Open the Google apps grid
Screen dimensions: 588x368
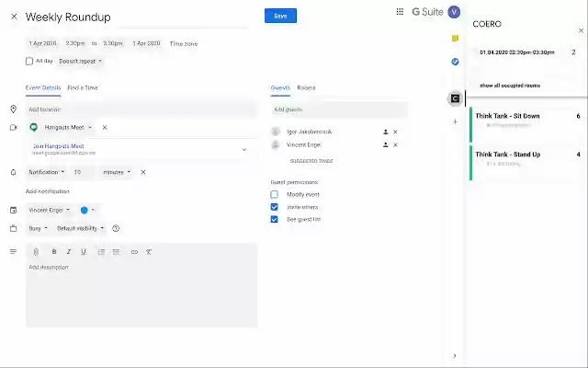pyautogui.click(x=400, y=12)
